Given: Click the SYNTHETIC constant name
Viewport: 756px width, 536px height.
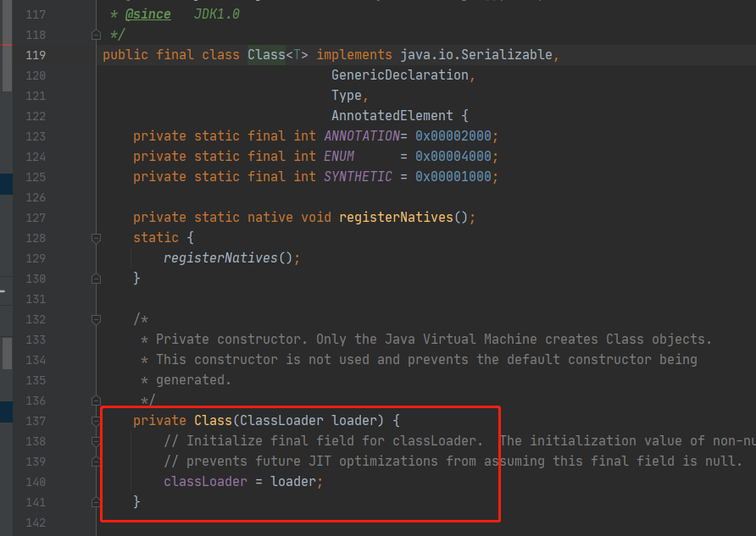Looking at the screenshot, I should [x=359, y=177].
